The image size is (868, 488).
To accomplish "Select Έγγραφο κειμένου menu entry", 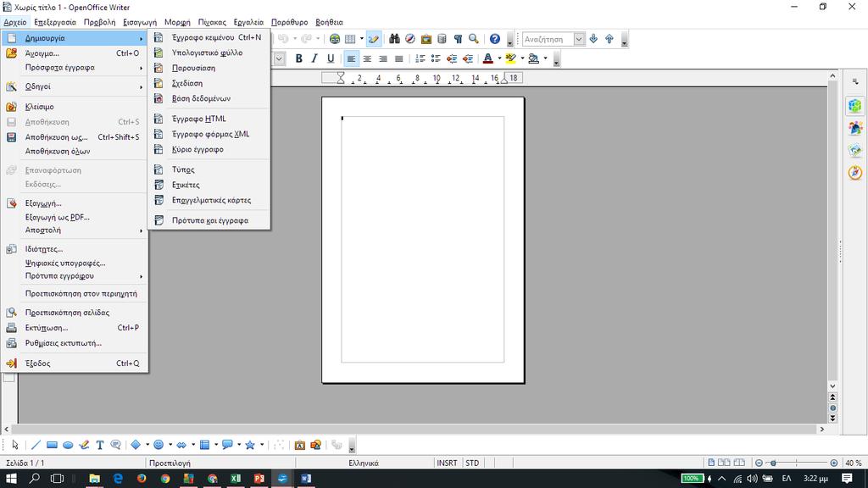I will coord(209,37).
